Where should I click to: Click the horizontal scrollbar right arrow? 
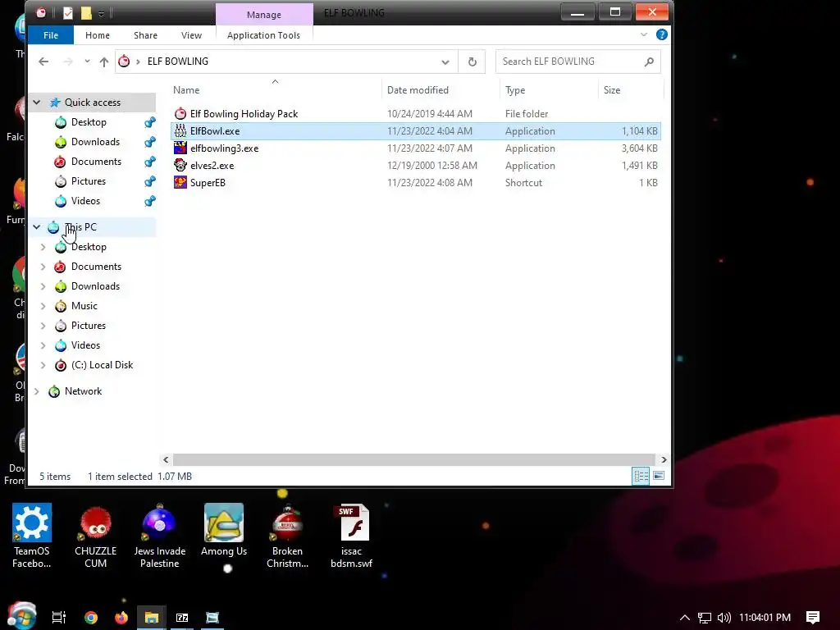click(664, 459)
